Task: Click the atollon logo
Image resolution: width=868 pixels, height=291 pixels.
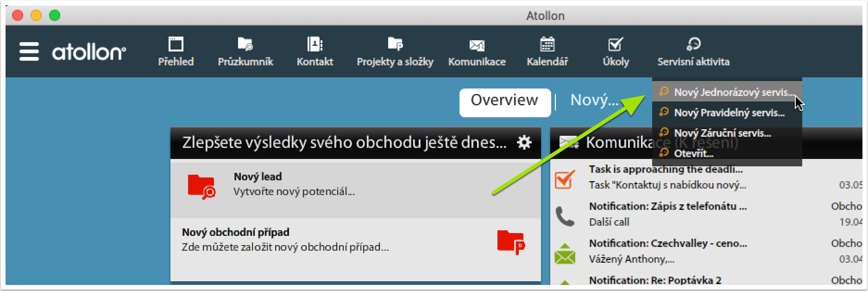Action: [x=88, y=52]
